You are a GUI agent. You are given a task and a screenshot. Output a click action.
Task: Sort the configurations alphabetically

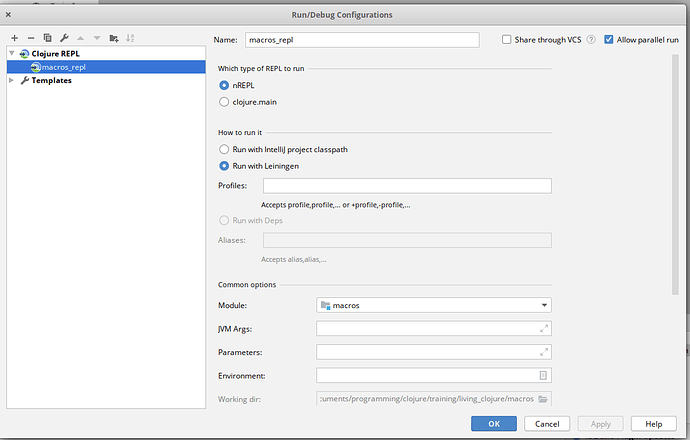point(130,38)
